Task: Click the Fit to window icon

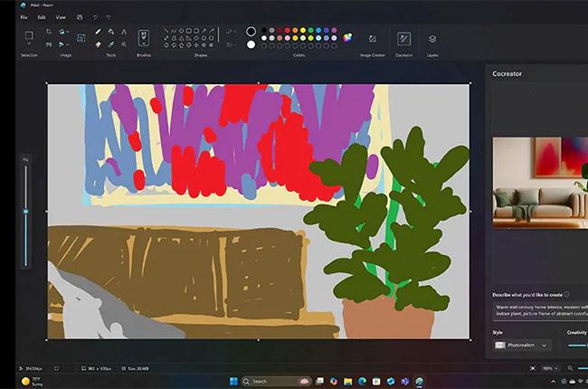Action: (x=533, y=368)
